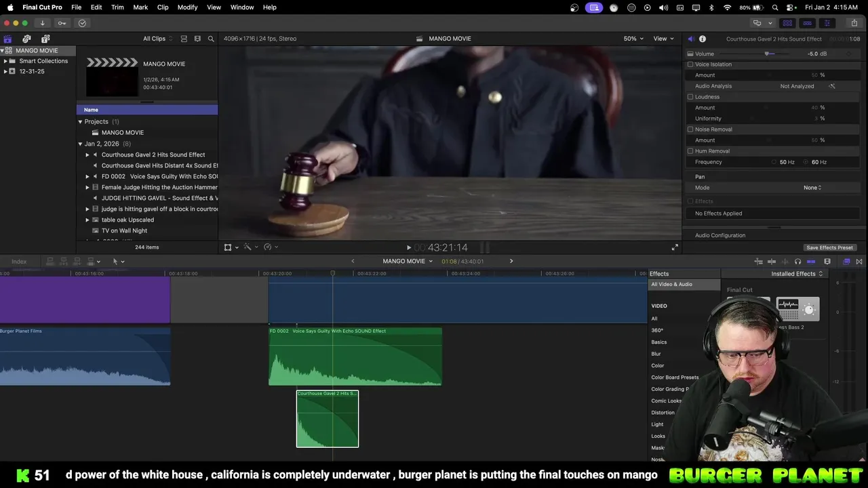Open the Pan Mode None dropdown
The height and width of the screenshot is (488, 868).
pyautogui.click(x=812, y=188)
